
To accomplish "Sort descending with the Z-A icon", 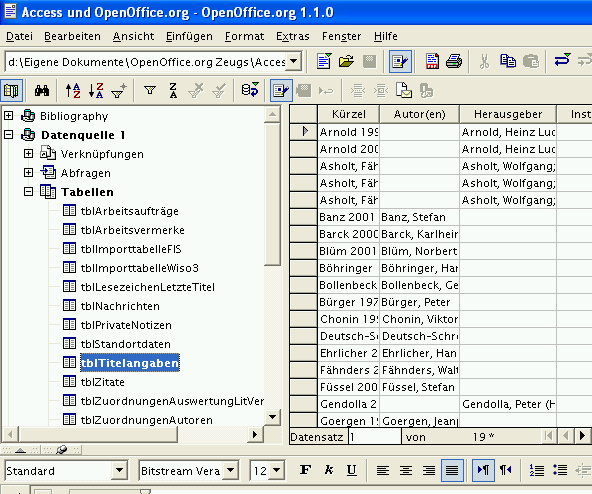I will [96, 91].
